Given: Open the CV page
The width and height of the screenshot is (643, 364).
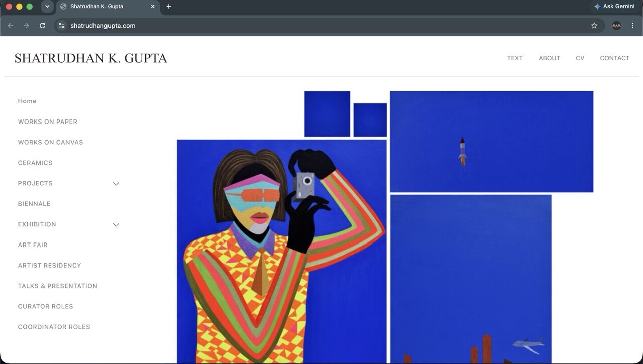Looking at the screenshot, I should pyautogui.click(x=580, y=58).
